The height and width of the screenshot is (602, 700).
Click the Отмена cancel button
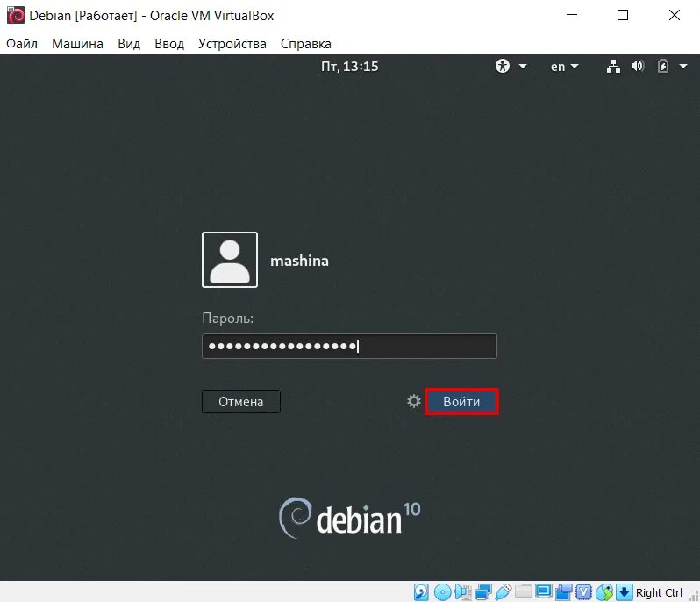point(241,402)
